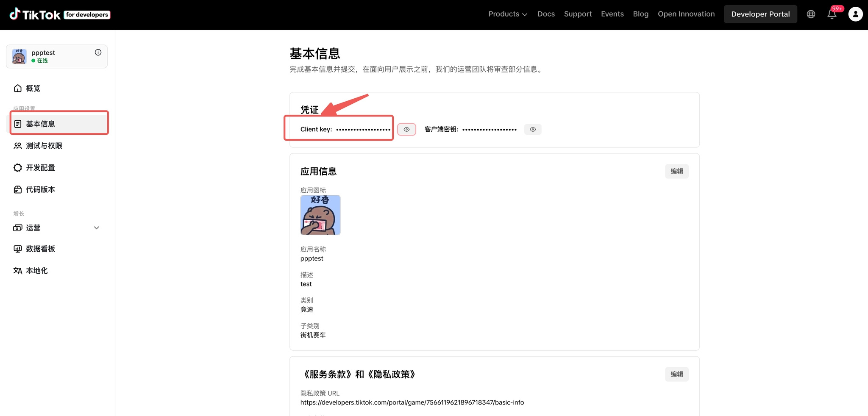This screenshot has width=868, height=416.
Task: Edit the 服务条款 and 隐私政策 section
Action: (x=677, y=374)
